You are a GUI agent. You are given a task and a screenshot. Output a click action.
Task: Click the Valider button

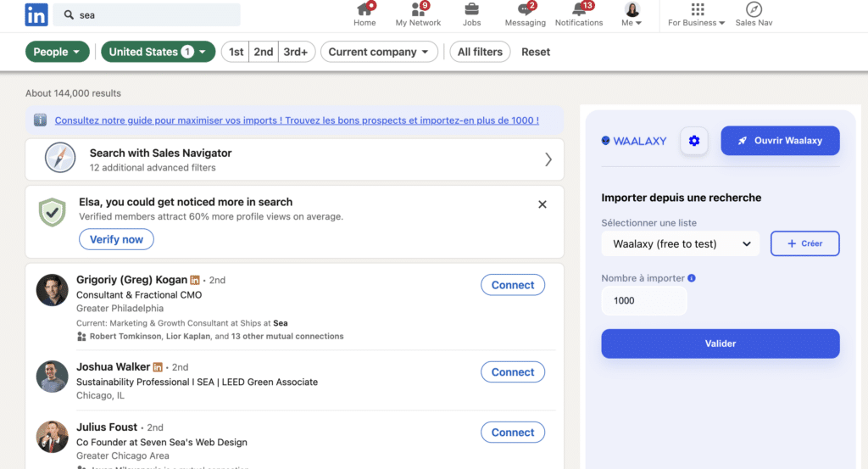pos(720,343)
